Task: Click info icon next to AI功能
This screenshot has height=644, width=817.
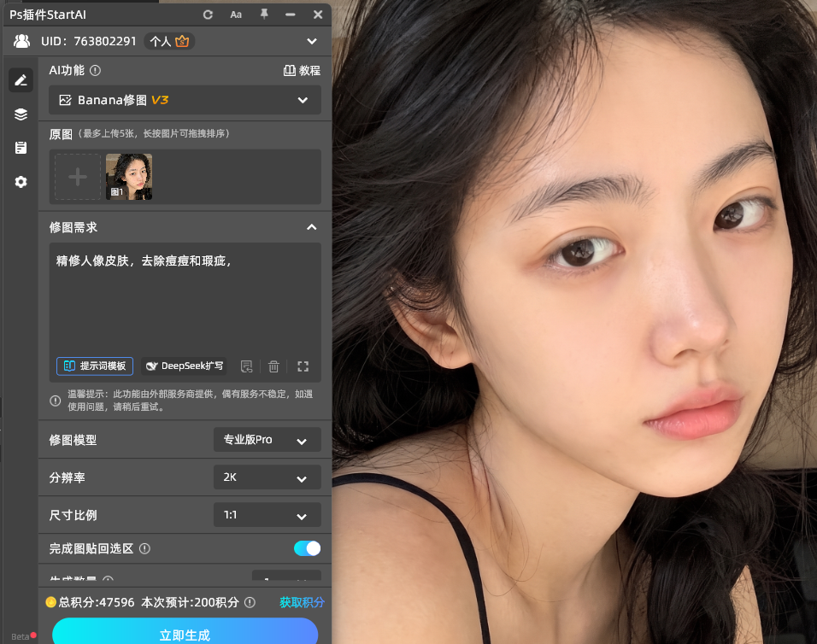Action: [x=96, y=70]
